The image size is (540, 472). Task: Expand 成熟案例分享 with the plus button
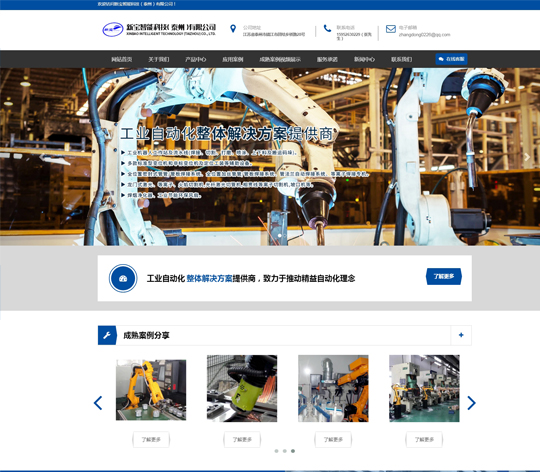tap(461, 335)
